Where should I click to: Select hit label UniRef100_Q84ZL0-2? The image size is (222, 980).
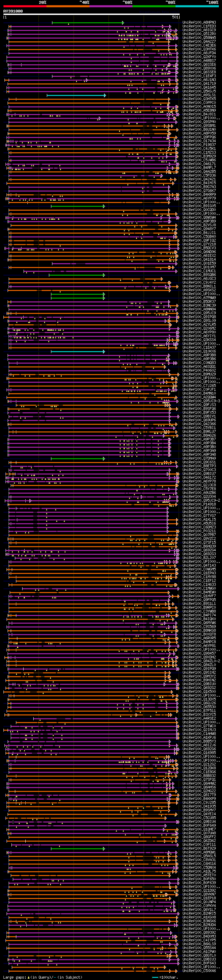(202, 661)
